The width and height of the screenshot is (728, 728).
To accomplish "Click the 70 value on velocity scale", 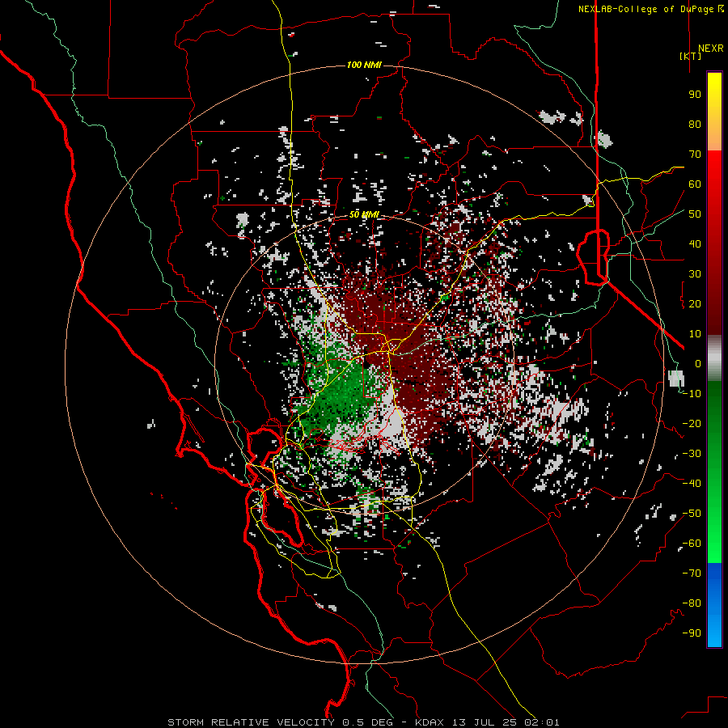I will (x=695, y=154).
